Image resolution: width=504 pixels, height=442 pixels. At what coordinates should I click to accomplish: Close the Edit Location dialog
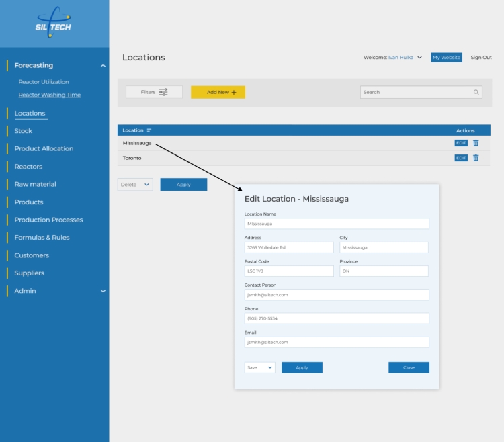(x=409, y=367)
